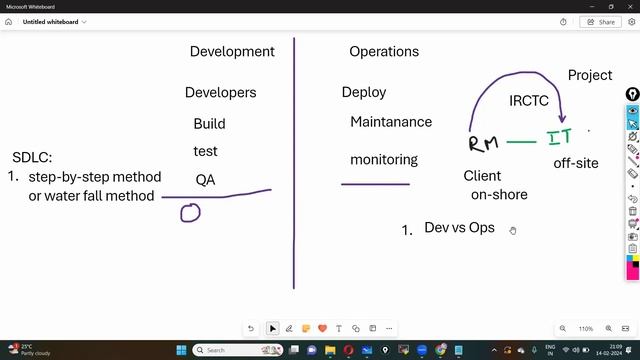Click the Share button

pos(600,22)
